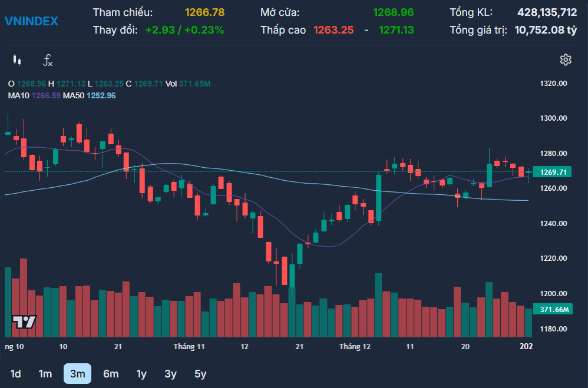The width and height of the screenshot is (588, 388).
Task: Switch to the 1m time range
Action: click(45, 374)
